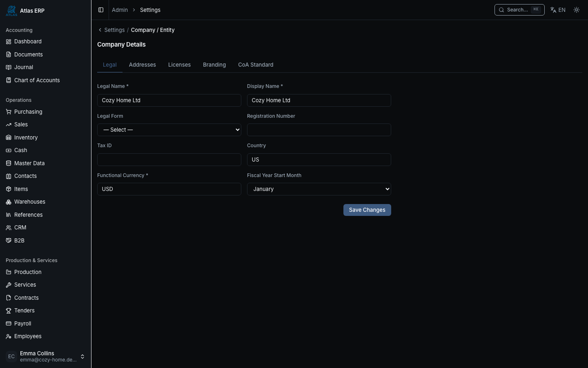Click the Dashboard icon in sidebar

tap(9, 42)
